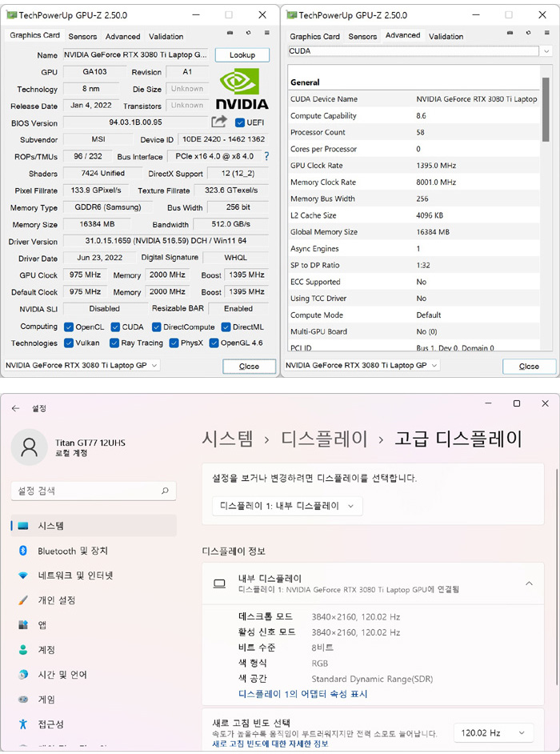Click the 설정 검색 search field
This screenshot has width=560, height=754.
point(94,491)
